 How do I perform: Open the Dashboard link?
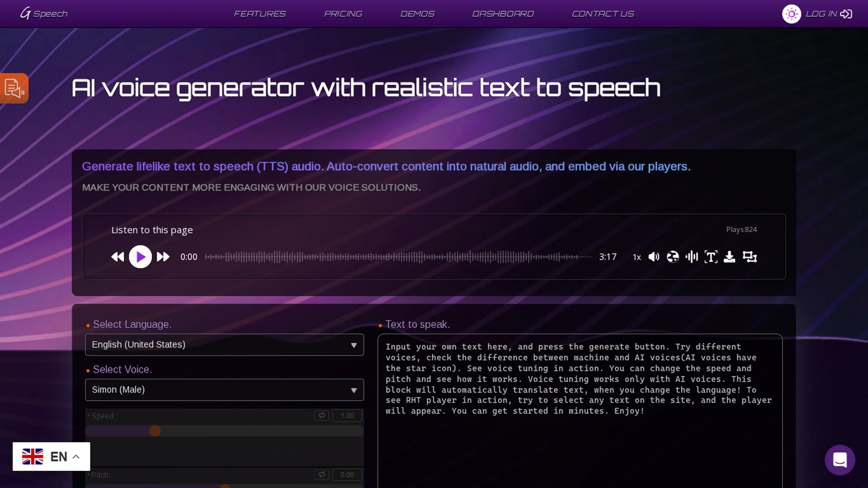tap(503, 14)
